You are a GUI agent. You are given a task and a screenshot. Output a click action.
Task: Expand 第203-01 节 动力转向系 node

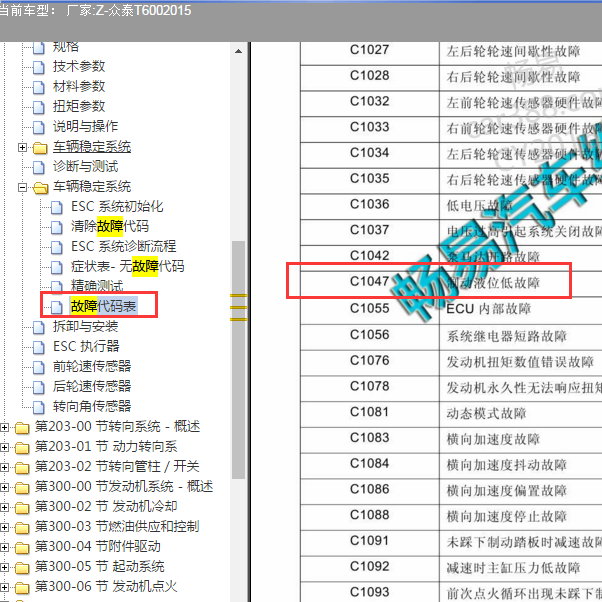(4, 447)
